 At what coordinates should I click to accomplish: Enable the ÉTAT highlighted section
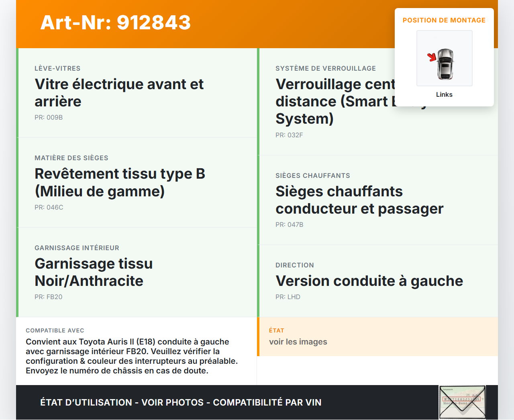(377, 336)
